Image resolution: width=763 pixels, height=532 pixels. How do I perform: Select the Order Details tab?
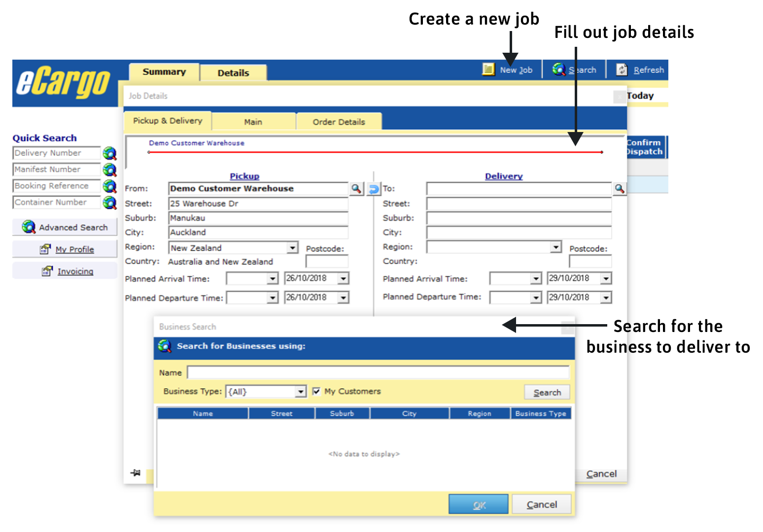339,122
